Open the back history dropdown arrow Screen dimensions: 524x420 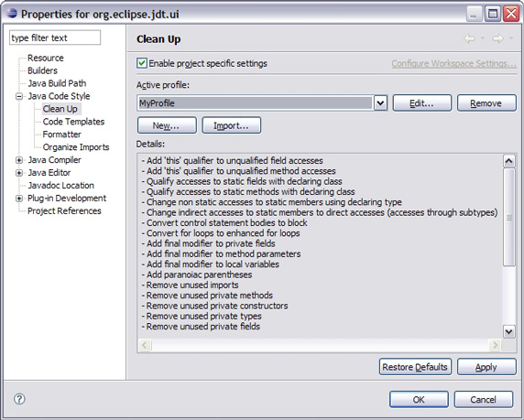tap(483, 38)
